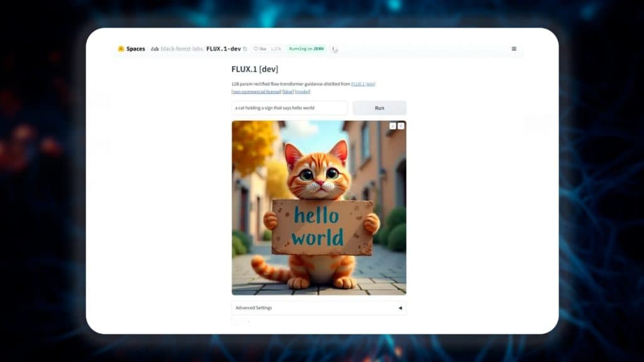Open the Running on ZERO status badge
The height and width of the screenshot is (362, 644).
306,48
